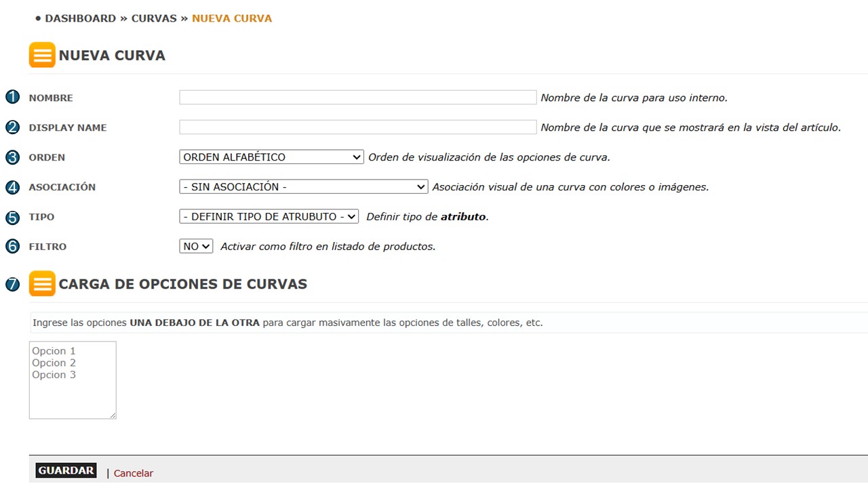The height and width of the screenshot is (488, 868).
Task: Click the number 7 badge beside Carga section
Action: pyautogui.click(x=12, y=284)
